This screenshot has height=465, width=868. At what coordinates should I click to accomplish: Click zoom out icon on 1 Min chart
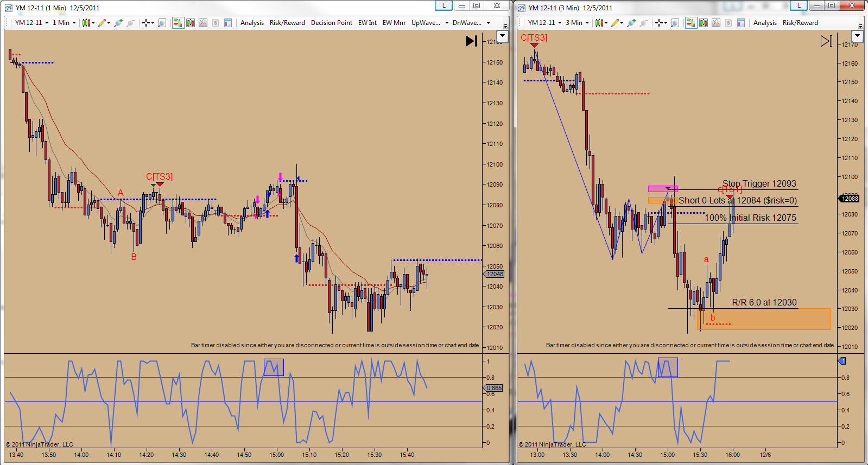pos(131,23)
